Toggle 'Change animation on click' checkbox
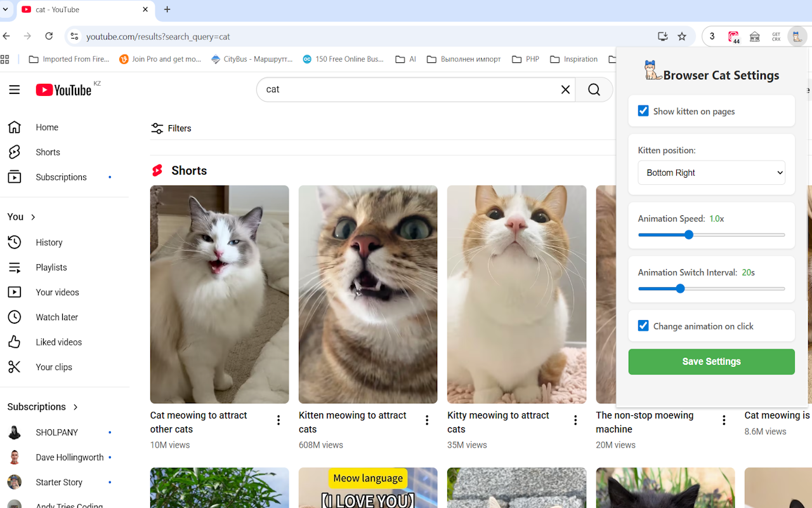812x508 pixels. point(643,326)
